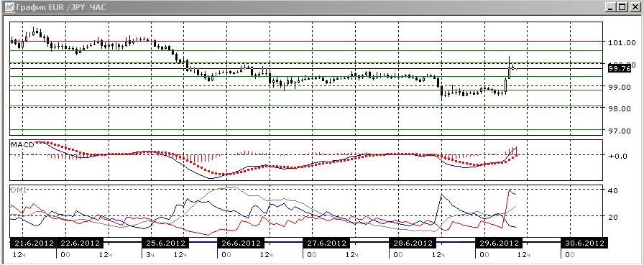Click the 25.6.2012 date marker

pos(166,243)
